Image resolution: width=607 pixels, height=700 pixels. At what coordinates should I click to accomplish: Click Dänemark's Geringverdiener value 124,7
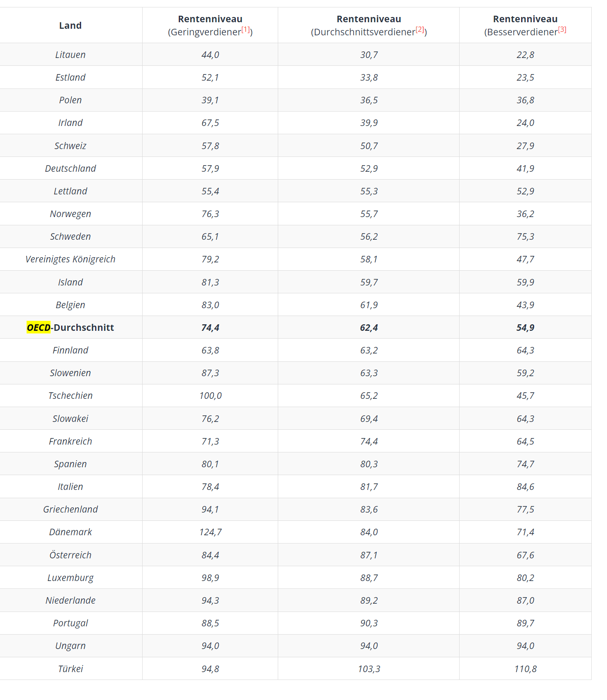coord(210,532)
